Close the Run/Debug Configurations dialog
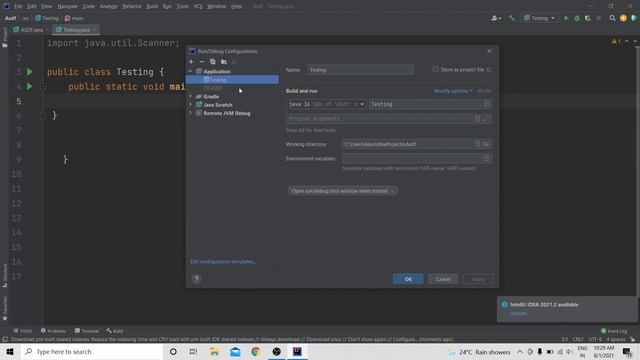Viewport: 640px width, 360px height. click(489, 51)
